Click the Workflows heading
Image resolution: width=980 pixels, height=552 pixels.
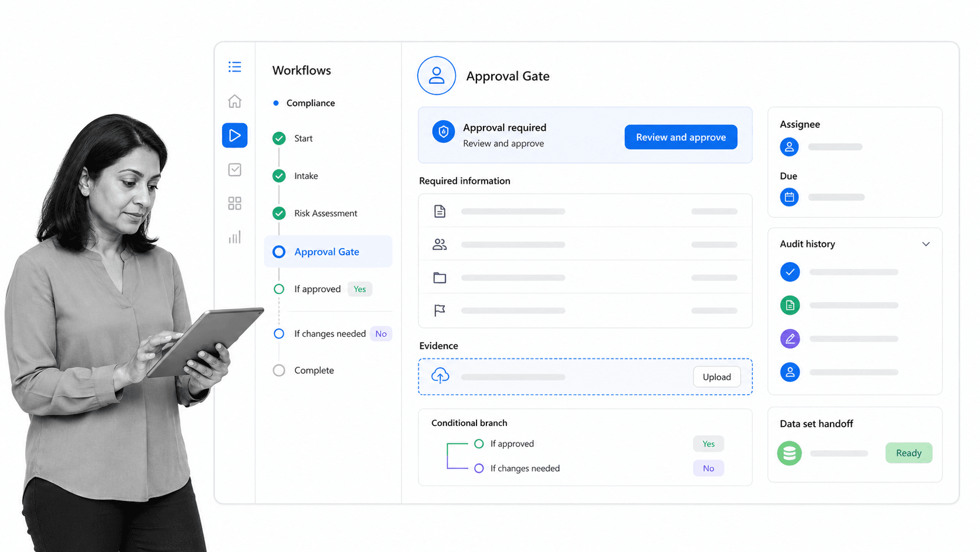pyautogui.click(x=302, y=70)
